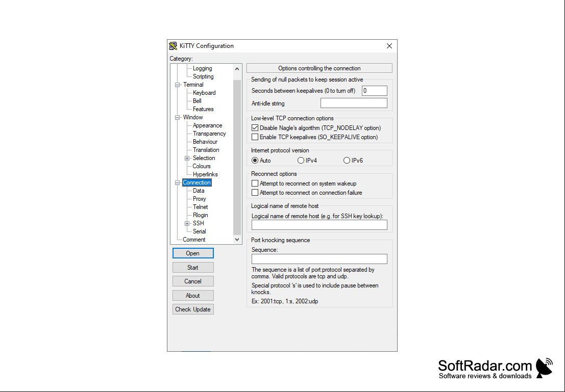Viewport: 565px width, 392px height.
Task: Click the Open button
Action: (193, 253)
